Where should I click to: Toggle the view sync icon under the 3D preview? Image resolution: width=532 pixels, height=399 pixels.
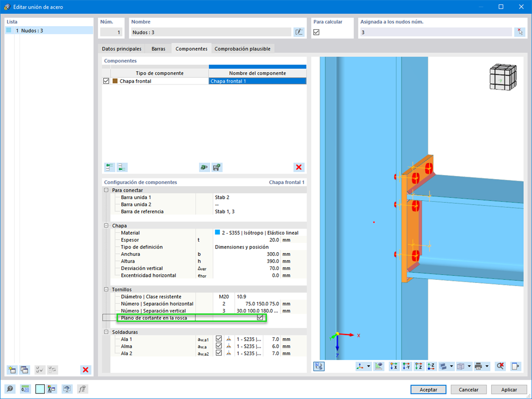319,366
